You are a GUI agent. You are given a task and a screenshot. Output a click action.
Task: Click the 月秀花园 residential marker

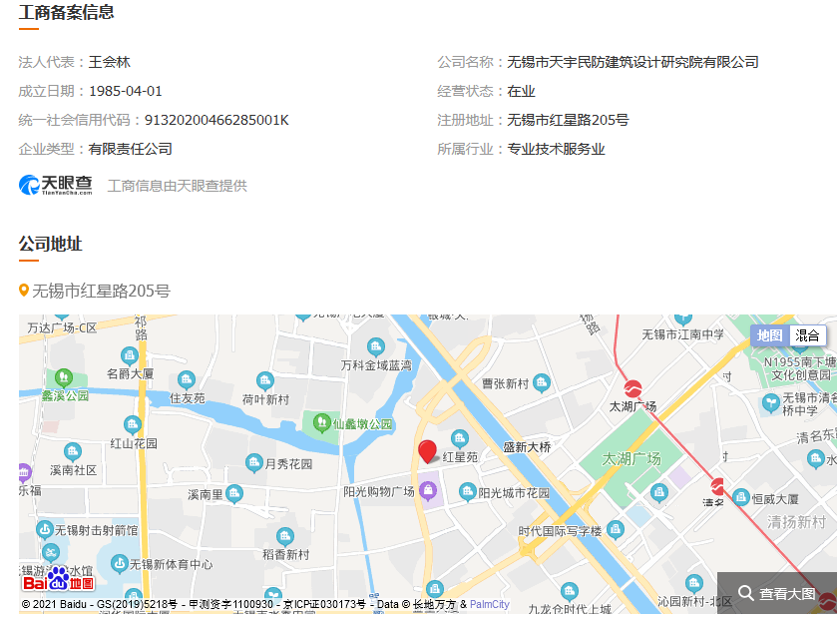pyautogui.click(x=254, y=462)
